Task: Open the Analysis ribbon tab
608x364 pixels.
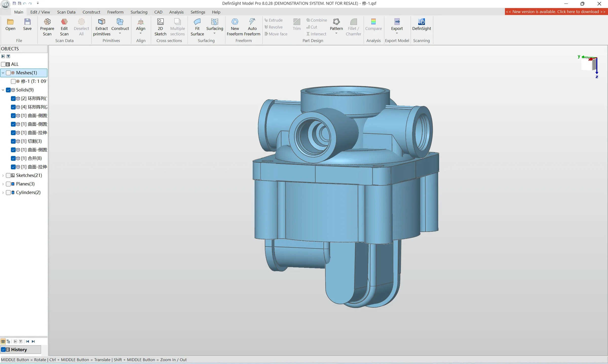Action: 176,12
